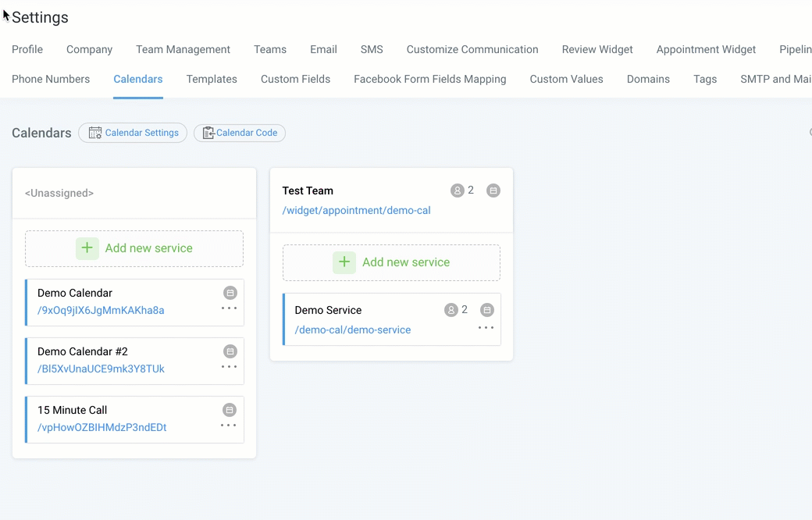Open the three-dot menu for Demo Calendar
812x520 pixels.
[x=229, y=308]
